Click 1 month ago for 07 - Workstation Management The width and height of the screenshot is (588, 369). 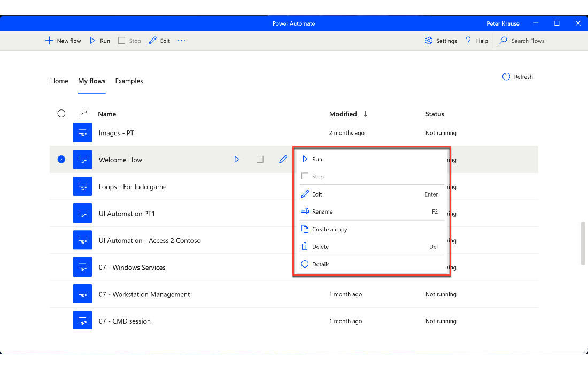click(x=346, y=294)
